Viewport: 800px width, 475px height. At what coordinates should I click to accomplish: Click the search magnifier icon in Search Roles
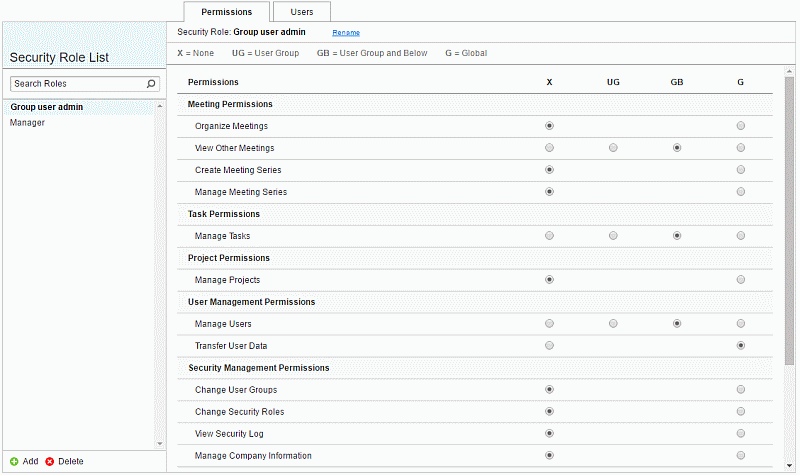click(151, 84)
